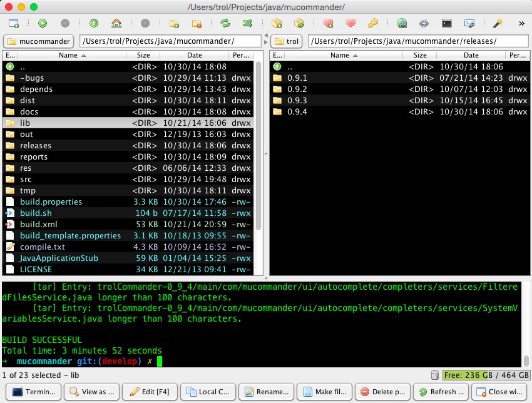The image size is (532, 403).
Task: Click the terminal toolbar icon
Action: click(x=447, y=24)
